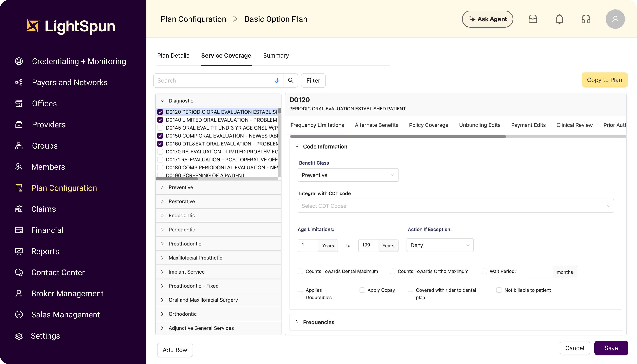This screenshot has height=364, width=637.
Task: Click the Members people icon
Action: coord(19,167)
